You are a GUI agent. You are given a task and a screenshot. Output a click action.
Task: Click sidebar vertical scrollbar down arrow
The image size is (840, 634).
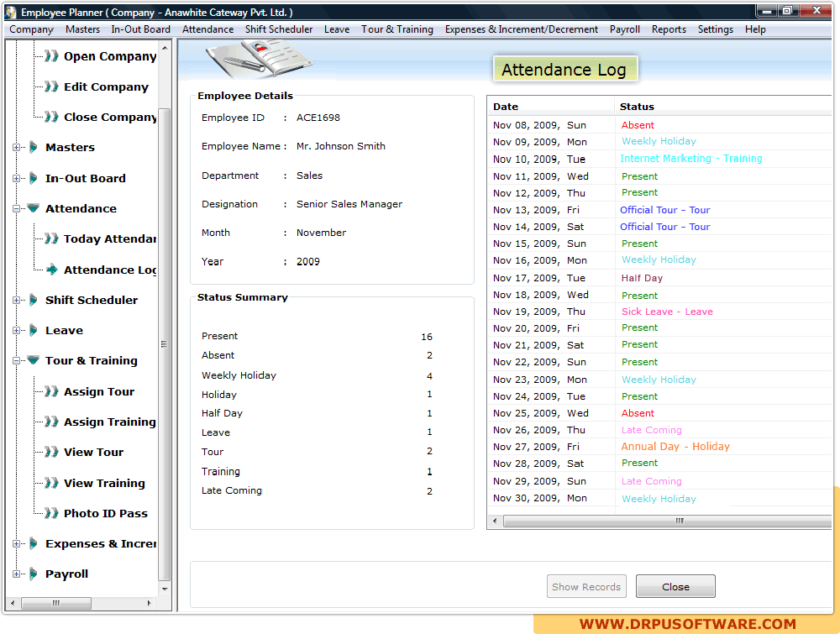pyautogui.click(x=165, y=589)
